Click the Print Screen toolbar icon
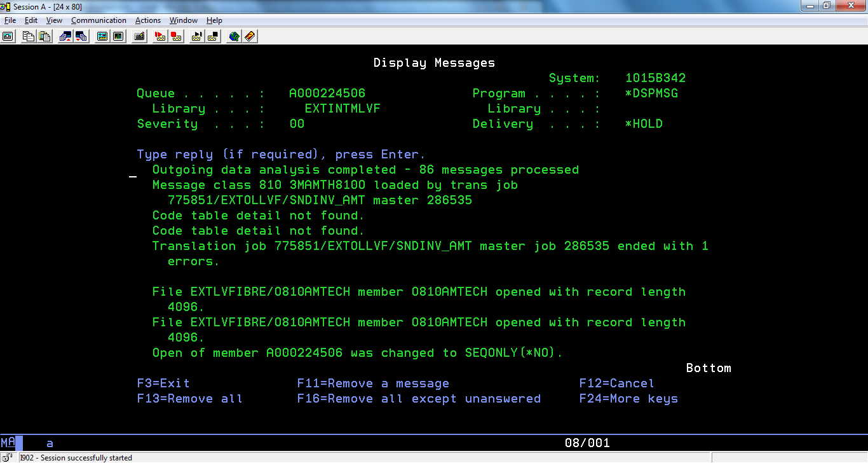 [8, 36]
